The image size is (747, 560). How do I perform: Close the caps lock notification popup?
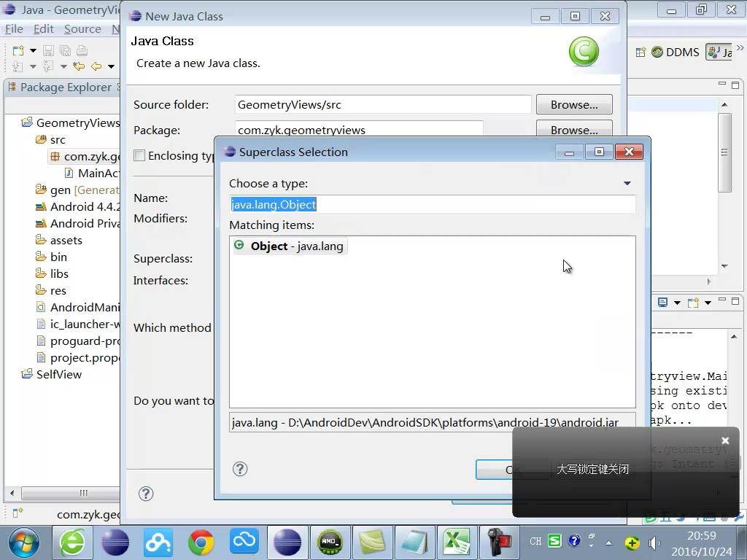point(725,441)
